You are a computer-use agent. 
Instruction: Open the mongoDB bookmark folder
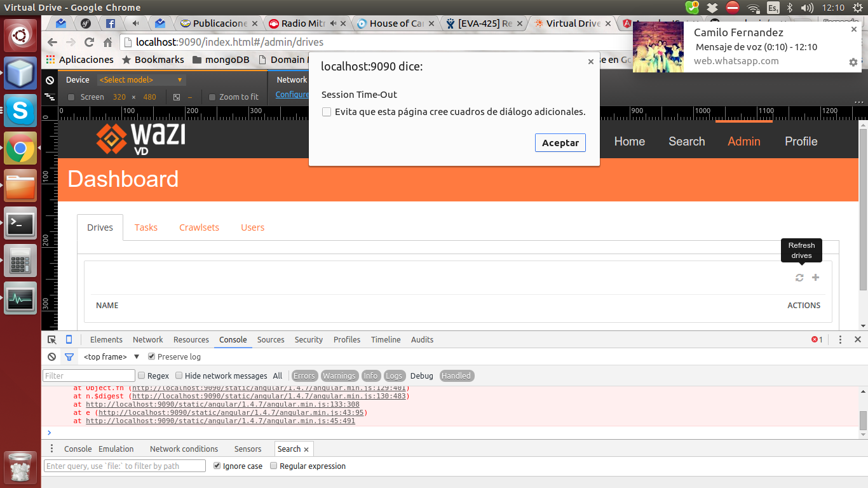[x=220, y=60]
